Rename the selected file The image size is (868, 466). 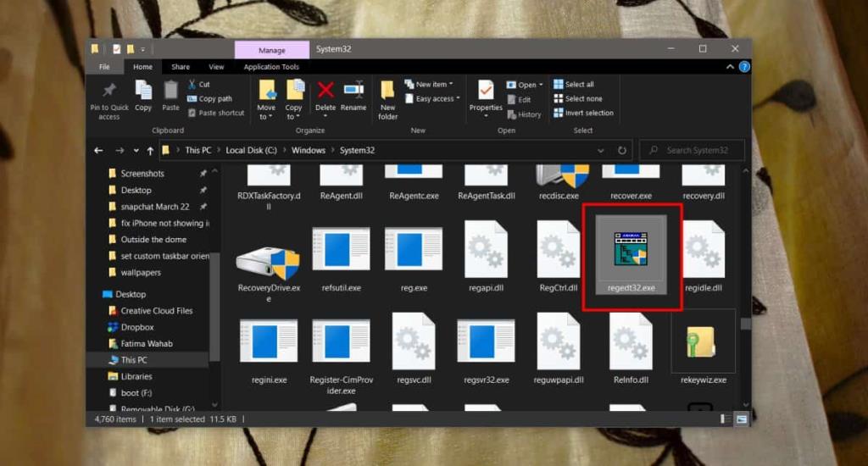353,96
